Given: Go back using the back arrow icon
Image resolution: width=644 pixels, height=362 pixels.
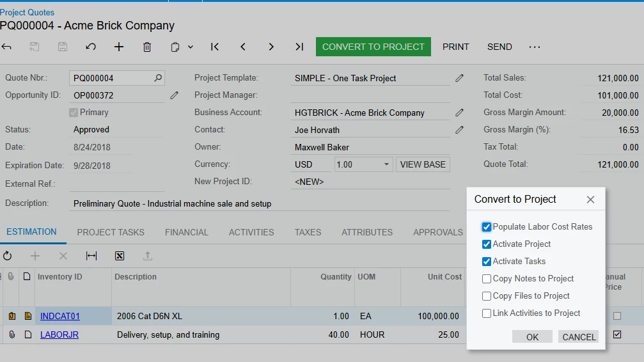Looking at the screenshot, I should coord(6,47).
